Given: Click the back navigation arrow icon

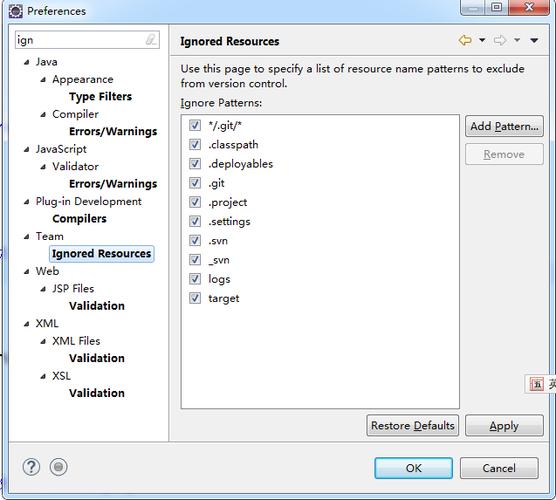Looking at the screenshot, I should [x=465, y=40].
